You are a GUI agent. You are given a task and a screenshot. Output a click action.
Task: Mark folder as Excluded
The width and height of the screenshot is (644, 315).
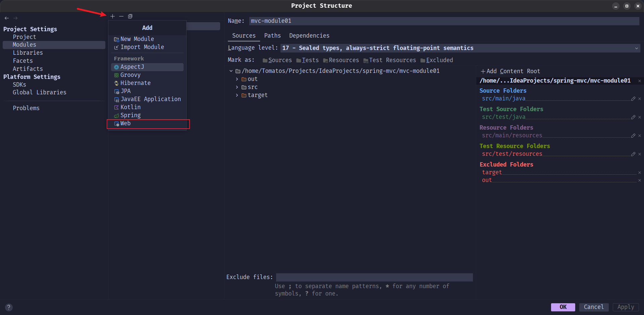[436, 60]
